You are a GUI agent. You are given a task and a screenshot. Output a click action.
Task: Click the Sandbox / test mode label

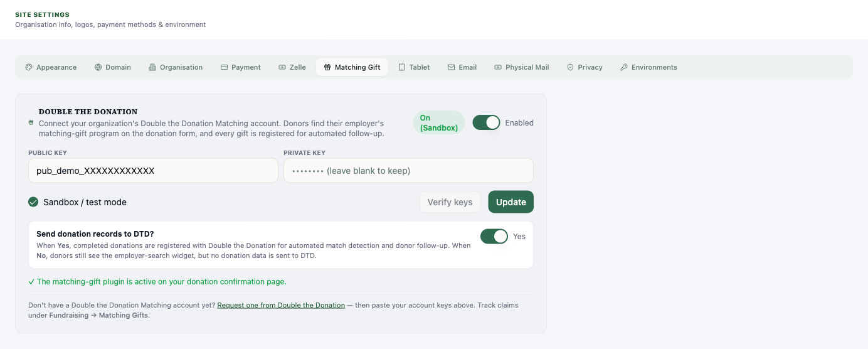pyautogui.click(x=85, y=202)
